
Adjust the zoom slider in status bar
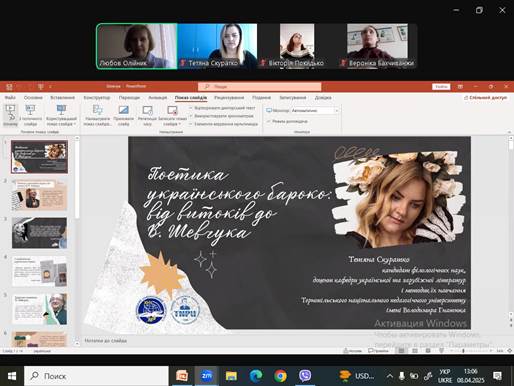click(x=471, y=351)
